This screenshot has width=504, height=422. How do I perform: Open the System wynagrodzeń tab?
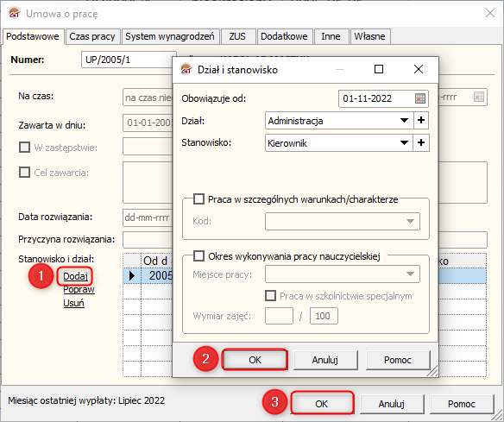click(x=170, y=36)
